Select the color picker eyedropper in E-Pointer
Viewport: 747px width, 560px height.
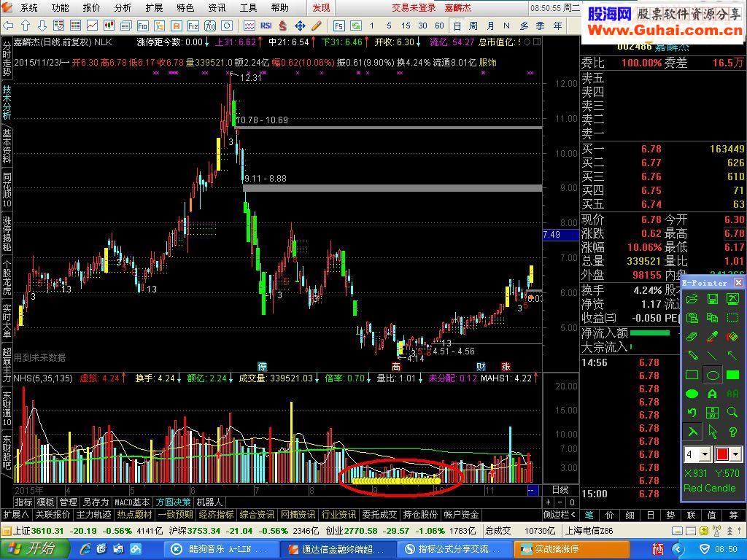click(x=712, y=337)
